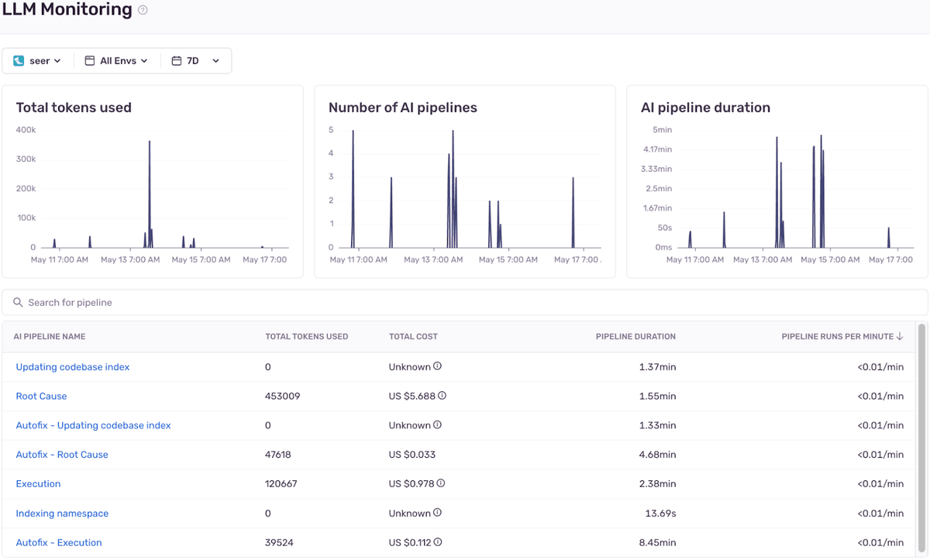Click the info icon in Indexing namespace row
Viewport: 930px width, 560px height.
click(x=437, y=513)
